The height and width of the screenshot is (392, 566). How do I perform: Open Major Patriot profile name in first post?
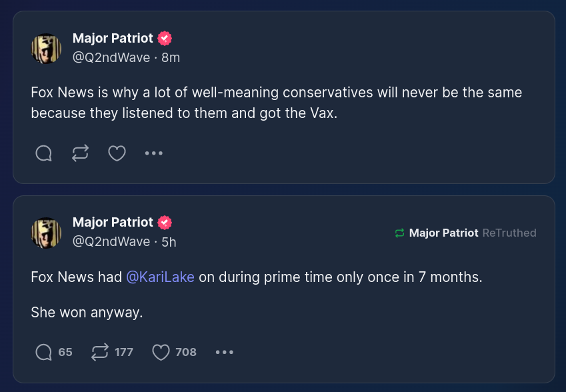tap(113, 39)
